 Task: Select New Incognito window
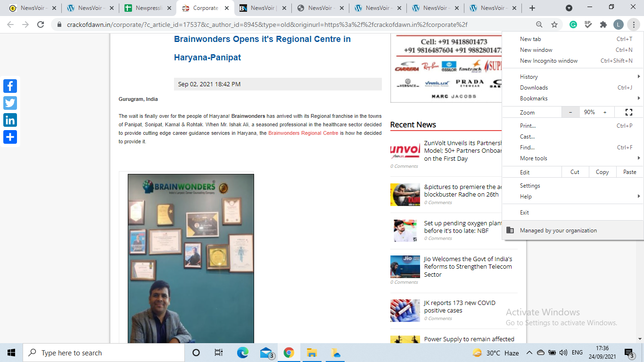[x=572, y=61]
